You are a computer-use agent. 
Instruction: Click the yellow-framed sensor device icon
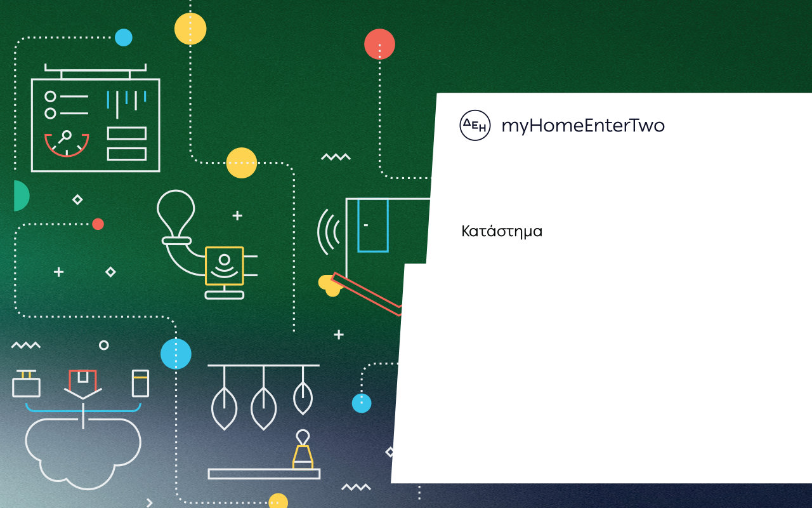tap(224, 266)
